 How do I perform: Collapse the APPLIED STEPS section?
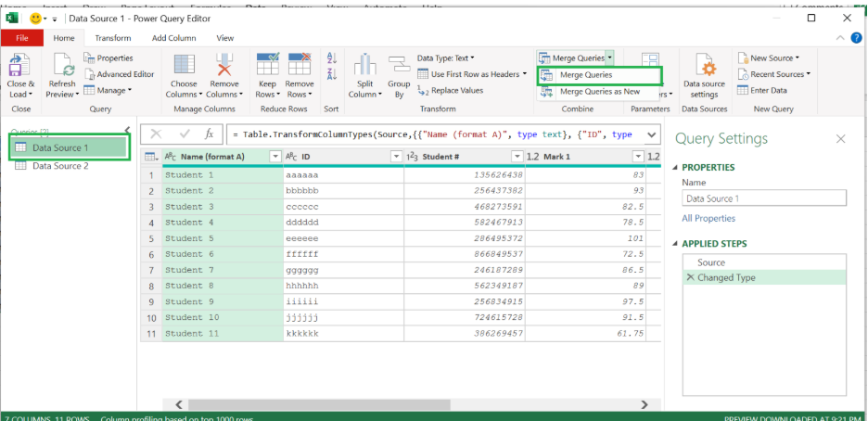coord(675,243)
